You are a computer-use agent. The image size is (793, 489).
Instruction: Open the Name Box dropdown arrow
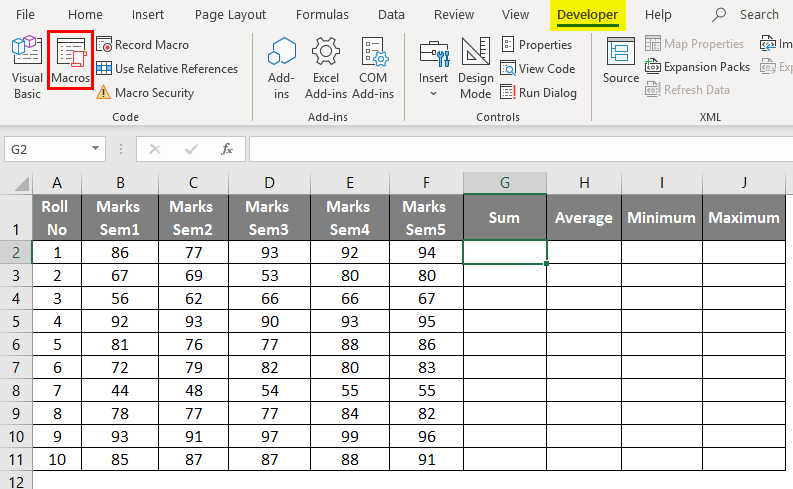pos(96,149)
